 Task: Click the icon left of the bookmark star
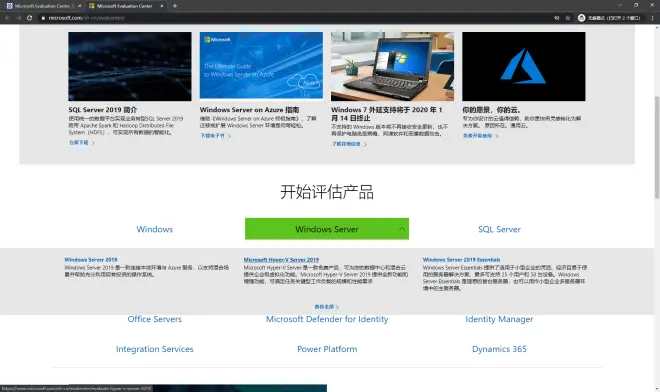click(557, 18)
